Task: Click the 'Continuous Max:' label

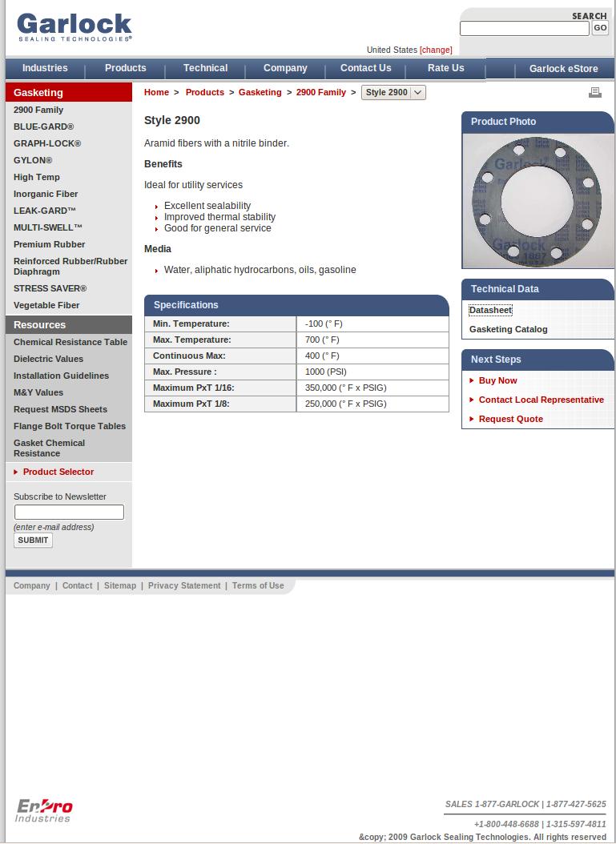Action: [189, 356]
